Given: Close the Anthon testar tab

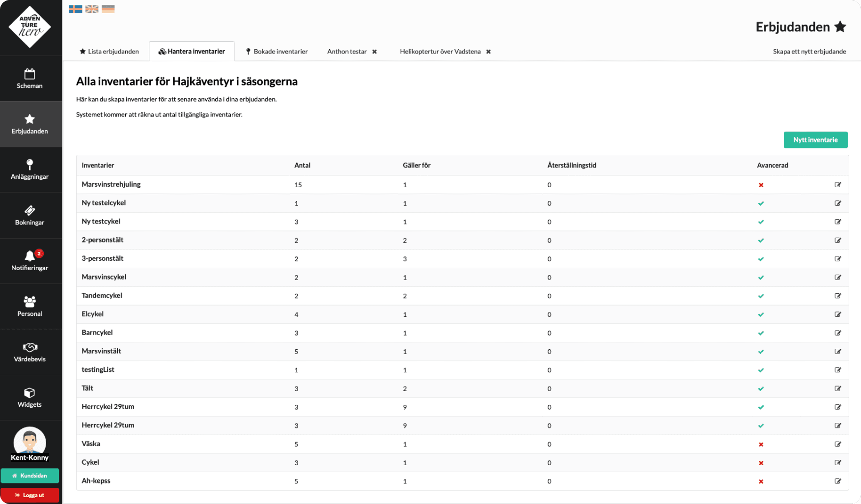Looking at the screenshot, I should (374, 52).
